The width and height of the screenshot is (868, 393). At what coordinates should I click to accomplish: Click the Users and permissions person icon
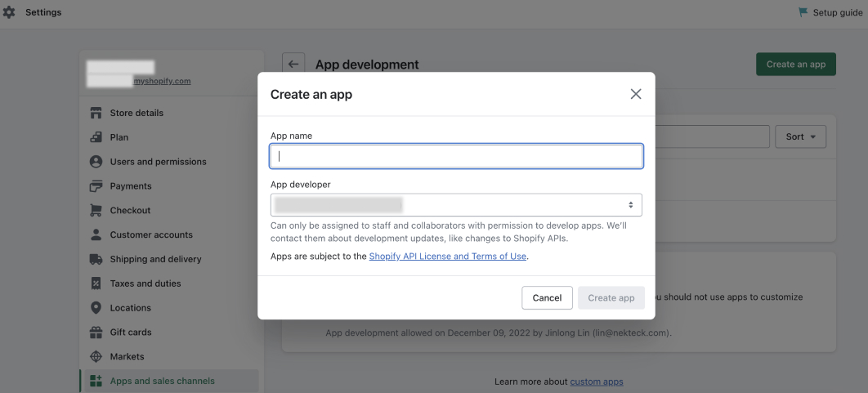coord(96,162)
